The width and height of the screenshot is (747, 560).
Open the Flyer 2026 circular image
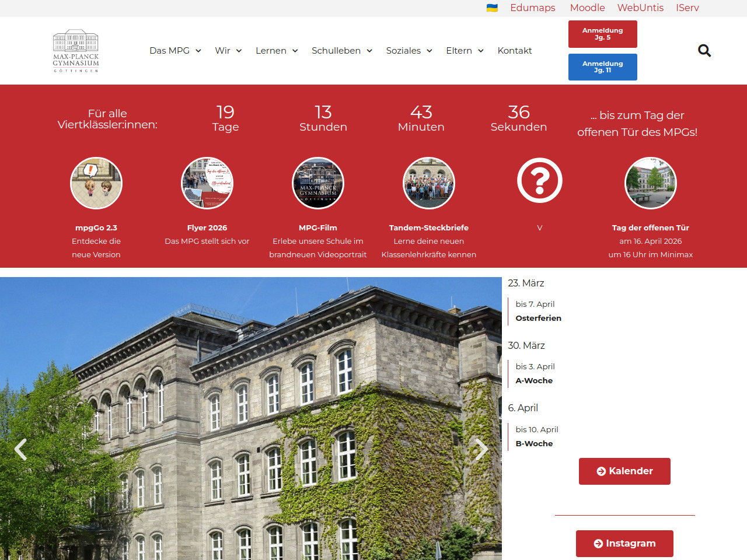(x=207, y=183)
